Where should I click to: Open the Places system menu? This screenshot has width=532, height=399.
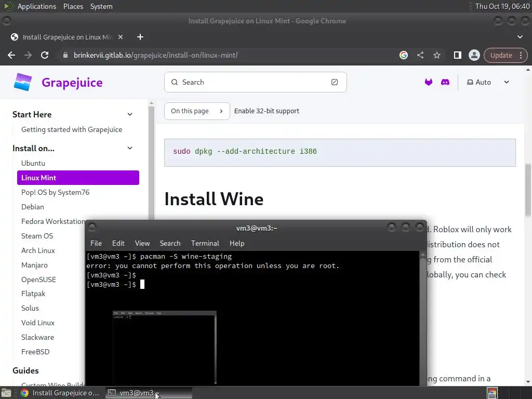[x=73, y=6]
